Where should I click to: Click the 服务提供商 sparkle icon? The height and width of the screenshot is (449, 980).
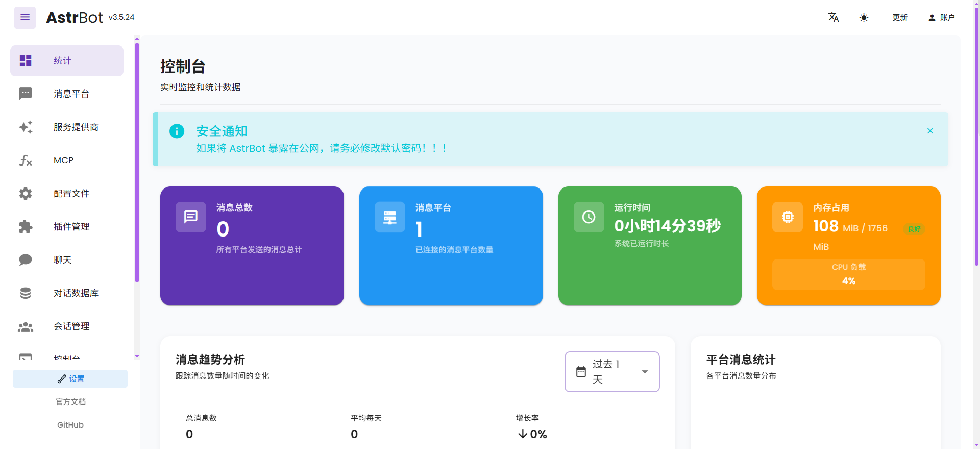point(26,127)
